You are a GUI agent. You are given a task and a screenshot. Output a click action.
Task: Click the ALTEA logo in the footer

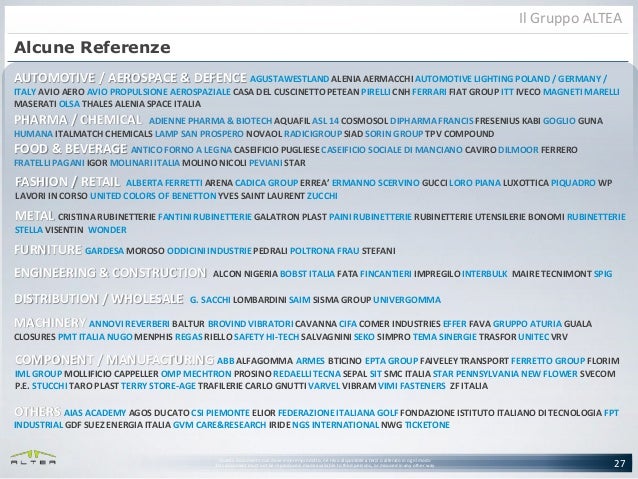click(x=33, y=457)
